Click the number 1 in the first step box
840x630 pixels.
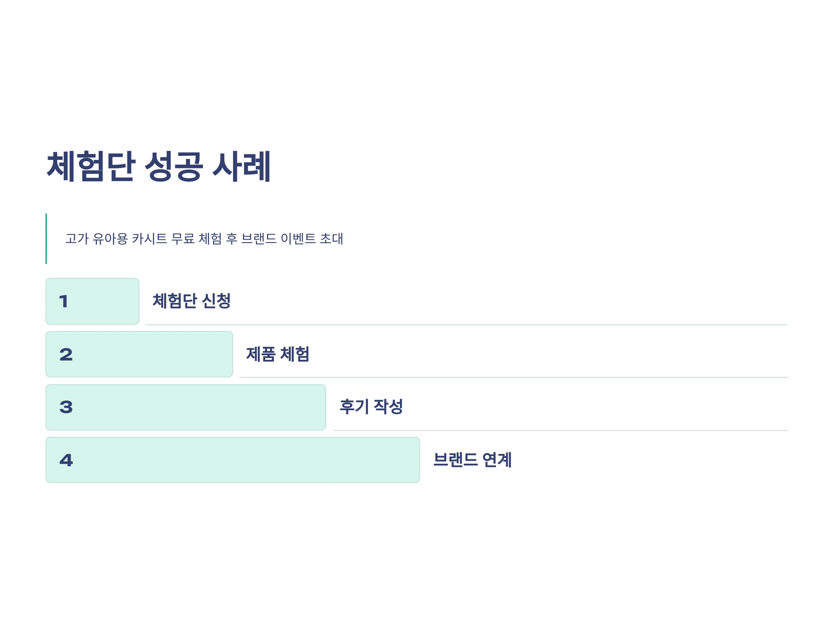(x=63, y=301)
